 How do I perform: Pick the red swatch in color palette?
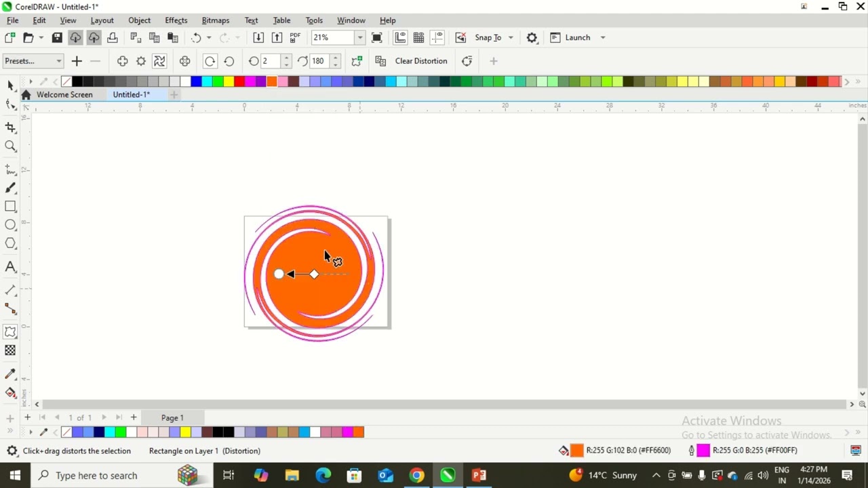pos(239,82)
